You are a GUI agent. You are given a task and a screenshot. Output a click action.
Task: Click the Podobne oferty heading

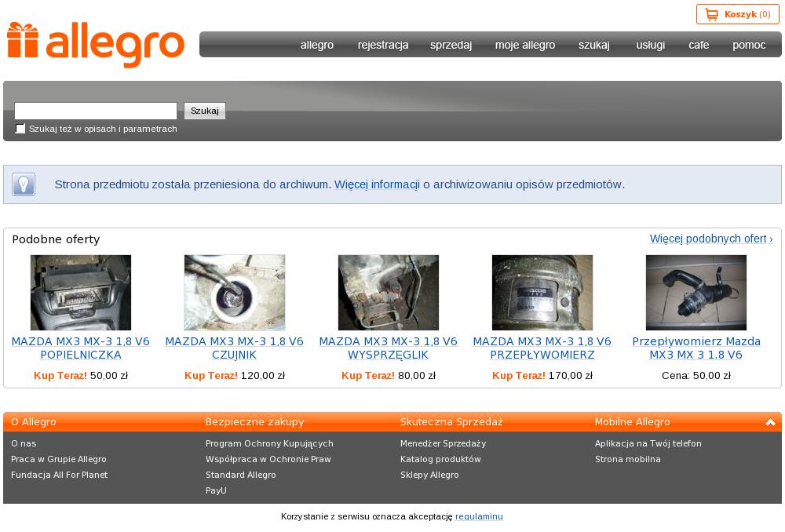[x=56, y=239]
